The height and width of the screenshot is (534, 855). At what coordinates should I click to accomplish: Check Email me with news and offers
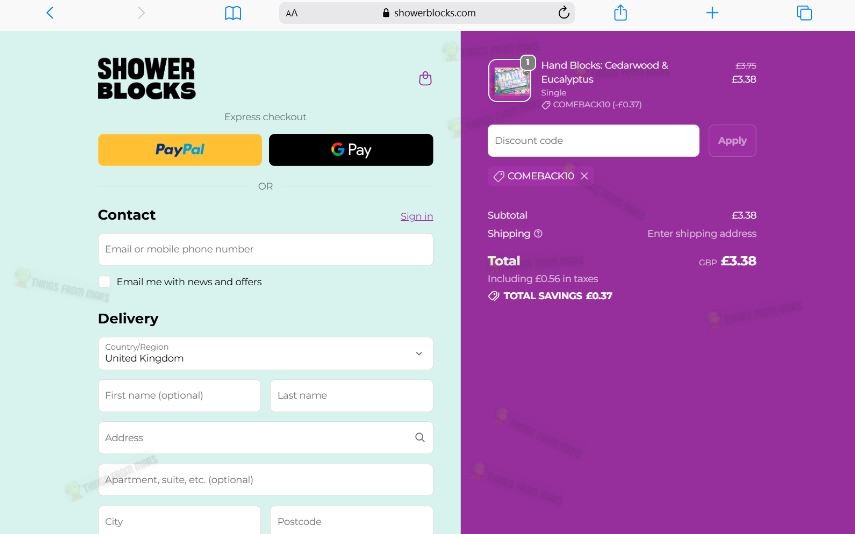pos(104,281)
